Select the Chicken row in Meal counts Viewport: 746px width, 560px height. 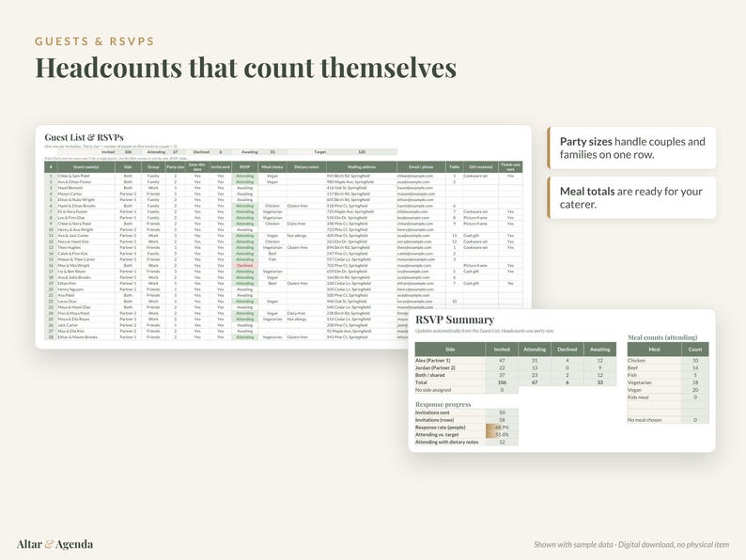[x=668, y=361]
